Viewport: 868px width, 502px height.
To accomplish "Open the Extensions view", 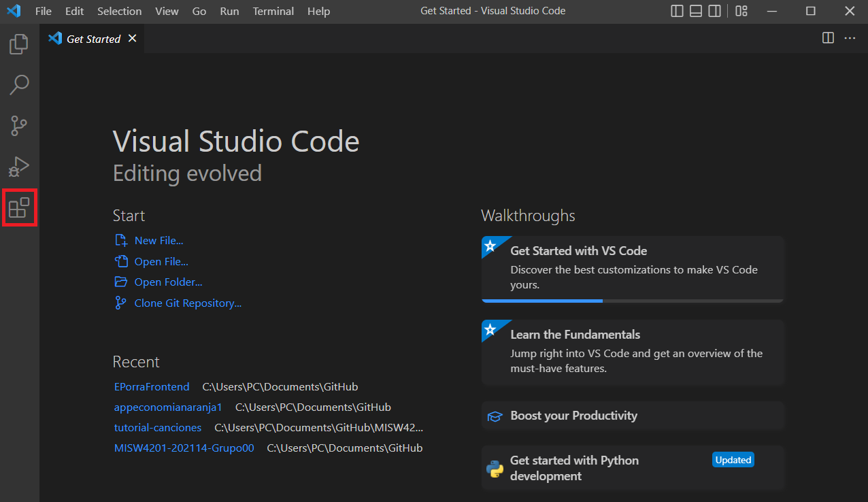I will click(x=19, y=207).
